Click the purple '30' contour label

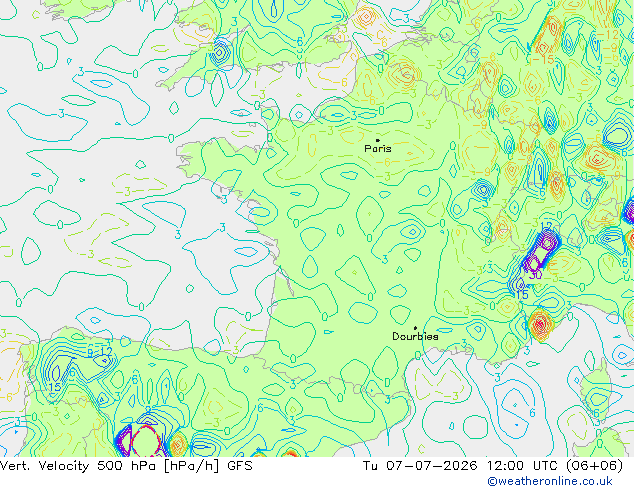pos(535,275)
